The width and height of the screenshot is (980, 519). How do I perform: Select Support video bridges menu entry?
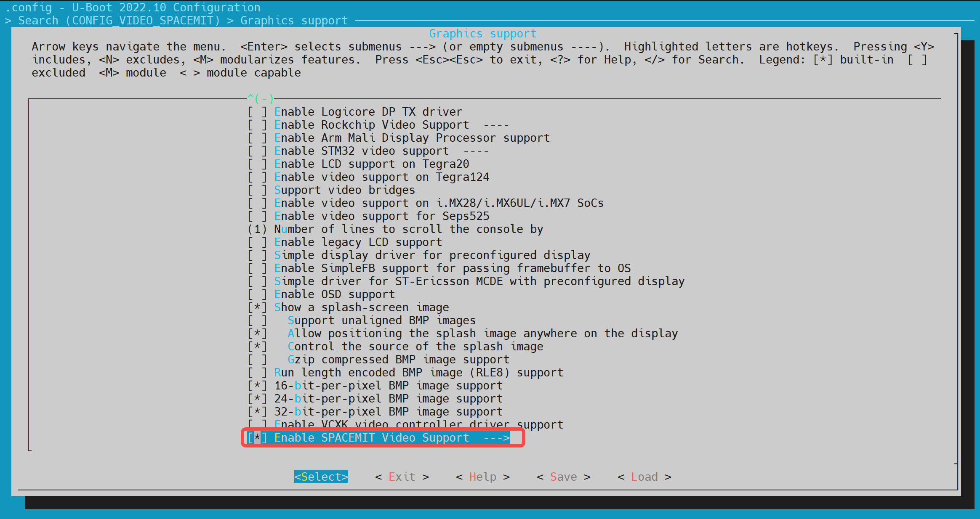click(x=344, y=190)
